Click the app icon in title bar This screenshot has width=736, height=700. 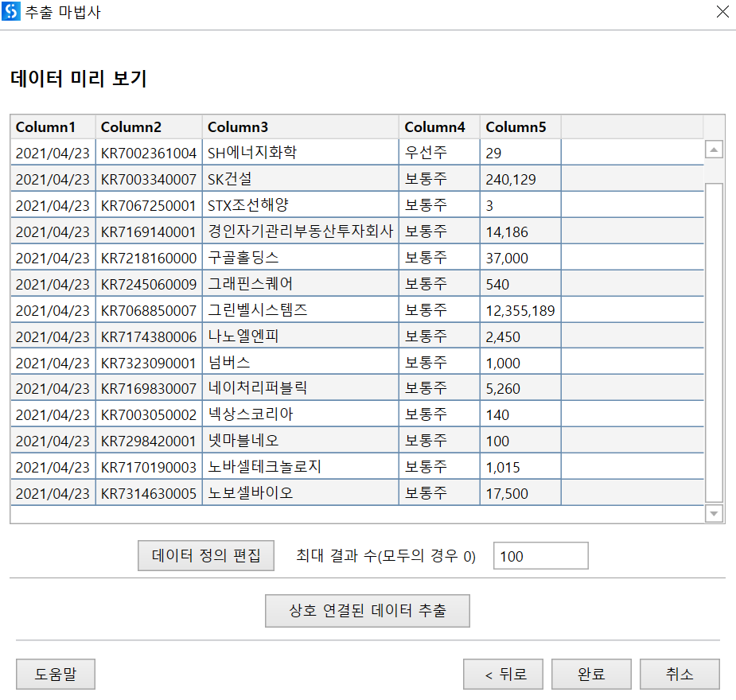coord(11,11)
